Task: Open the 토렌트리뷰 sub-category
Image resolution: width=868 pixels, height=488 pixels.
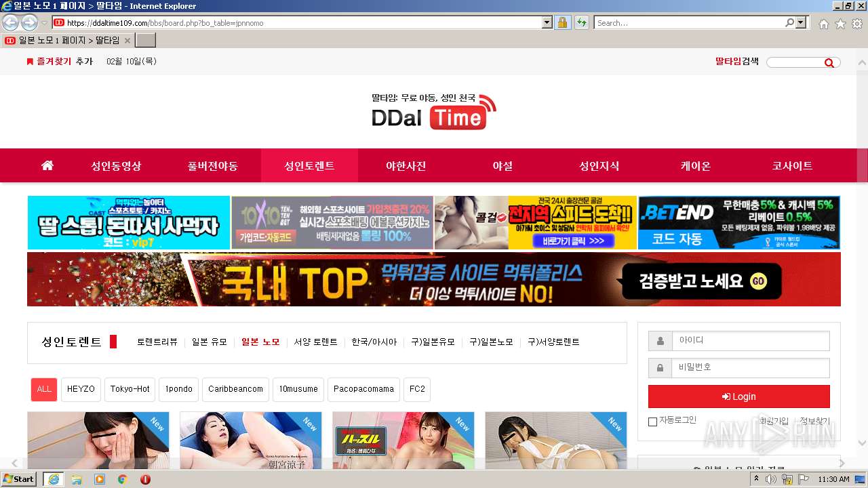Action: (x=157, y=342)
